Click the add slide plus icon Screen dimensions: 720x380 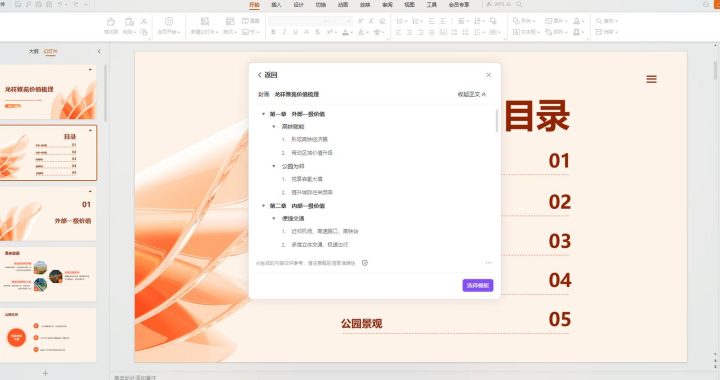(x=45, y=373)
